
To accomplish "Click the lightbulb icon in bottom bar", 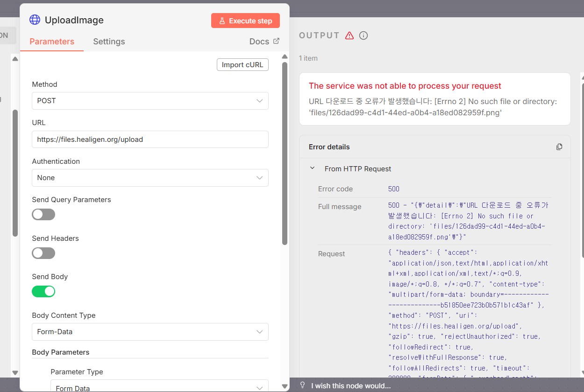I will tap(303, 385).
